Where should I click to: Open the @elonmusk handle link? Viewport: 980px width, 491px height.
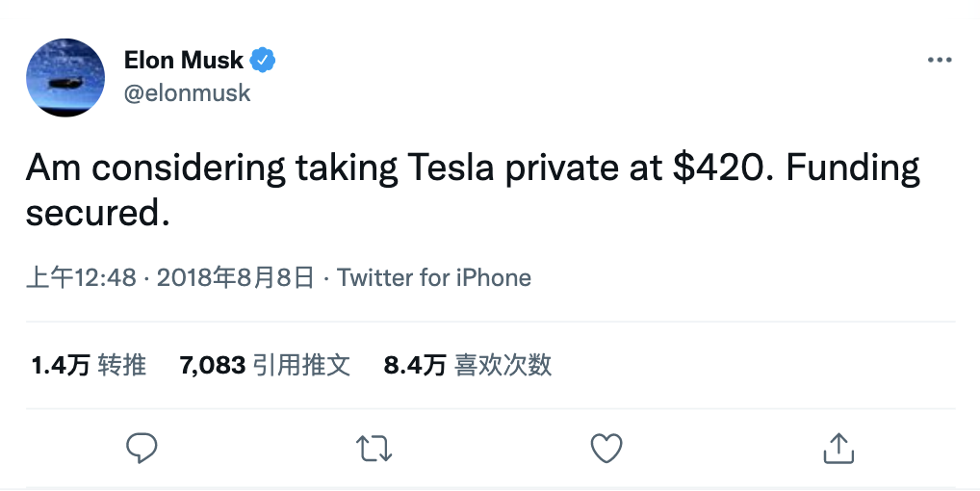click(187, 92)
